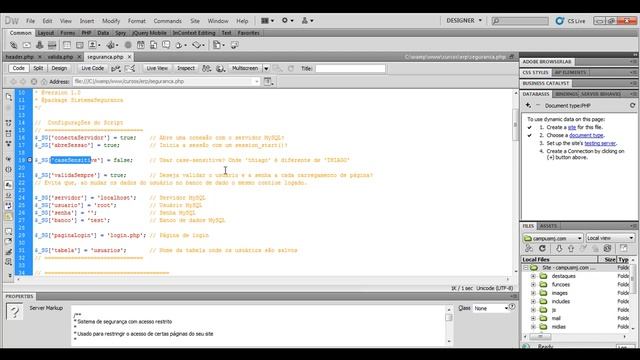
Task: Expand Files panel to show both sites
Action: coord(624,248)
